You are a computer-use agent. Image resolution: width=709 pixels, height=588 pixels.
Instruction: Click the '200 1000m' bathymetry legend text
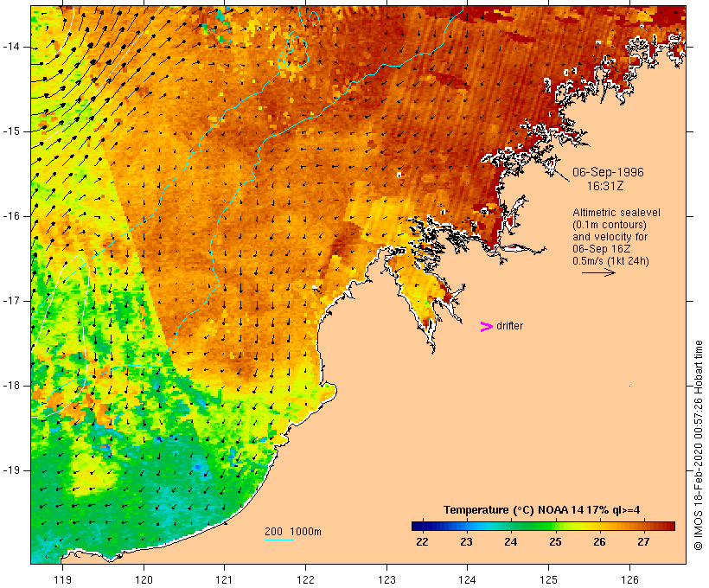tap(293, 532)
